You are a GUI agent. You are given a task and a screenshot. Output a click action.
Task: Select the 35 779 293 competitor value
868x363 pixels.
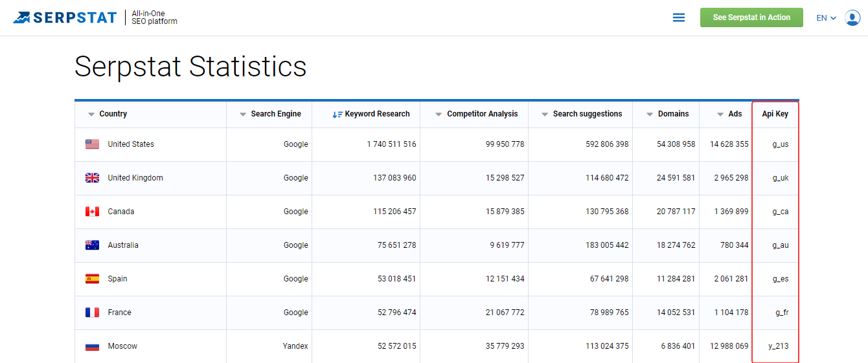tap(505, 346)
